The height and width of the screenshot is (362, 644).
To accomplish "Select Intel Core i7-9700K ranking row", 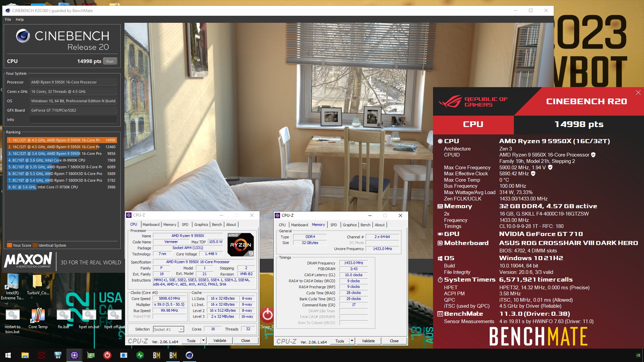I will click(62, 187).
